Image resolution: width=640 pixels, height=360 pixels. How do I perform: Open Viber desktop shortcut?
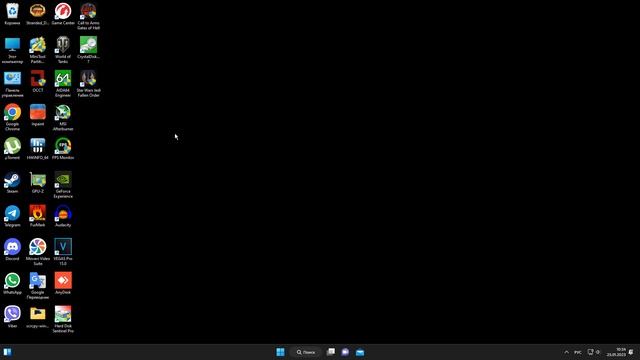12,317
